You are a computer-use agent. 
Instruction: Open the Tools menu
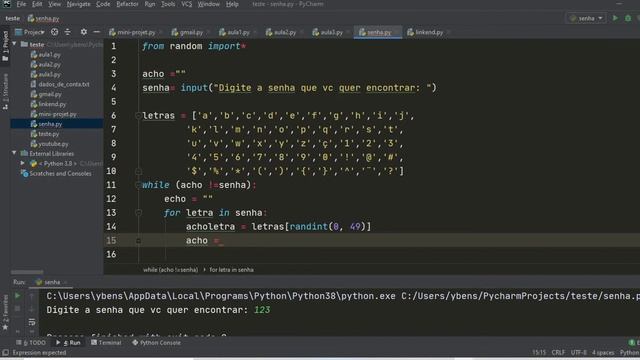coord(168,4)
